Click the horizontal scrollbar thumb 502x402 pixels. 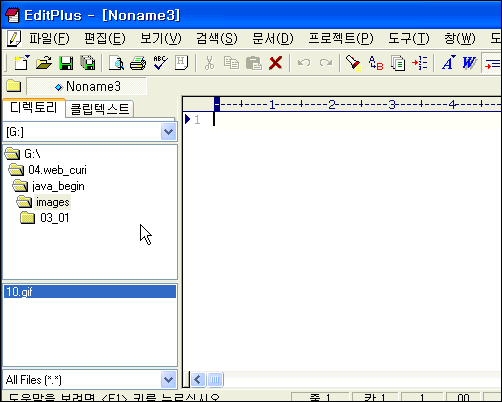[215, 379]
